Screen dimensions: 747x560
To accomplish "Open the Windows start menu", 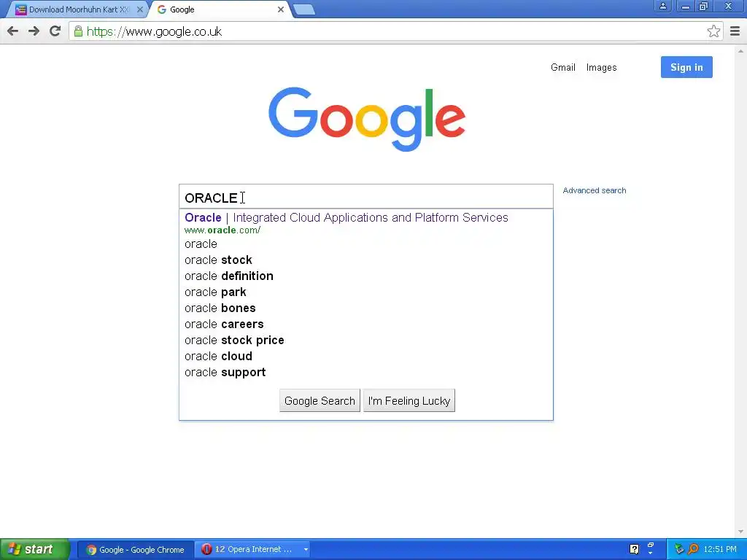I will pyautogui.click(x=34, y=550).
